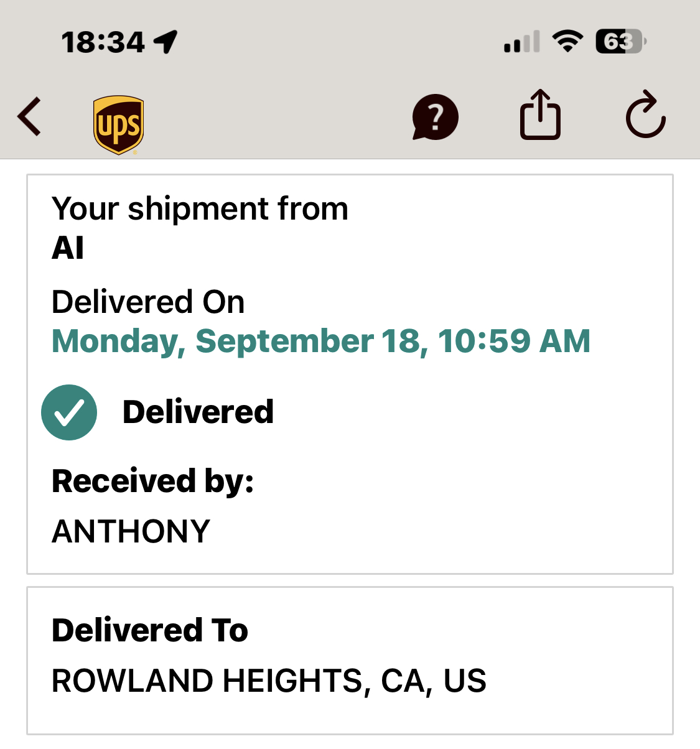The width and height of the screenshot is (700, 749).
Task: Tap the recipient name ANTHONY
Action: (131, 531)
